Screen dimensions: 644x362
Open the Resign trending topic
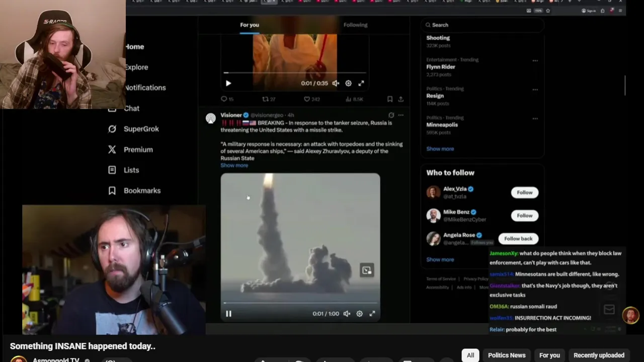435,96
